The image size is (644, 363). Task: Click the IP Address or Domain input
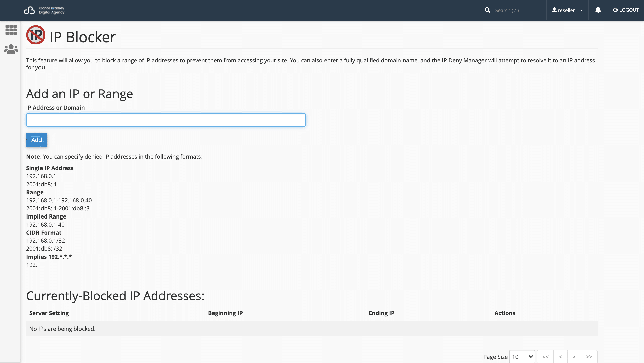pos(166,120)
